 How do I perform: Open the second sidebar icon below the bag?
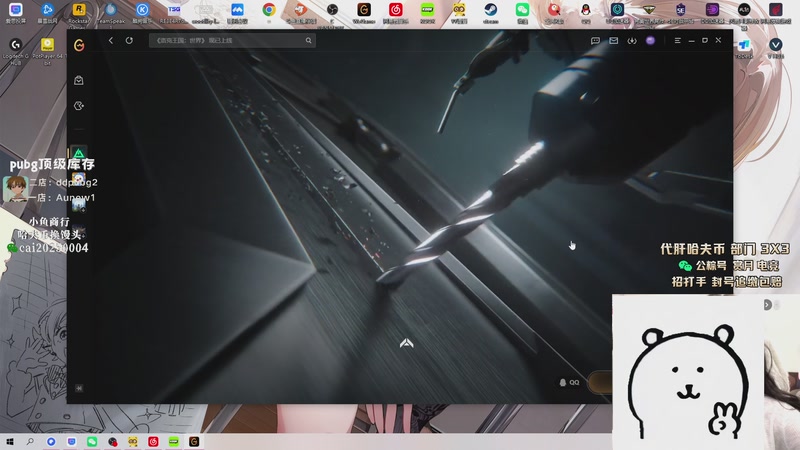coord(79,106)
